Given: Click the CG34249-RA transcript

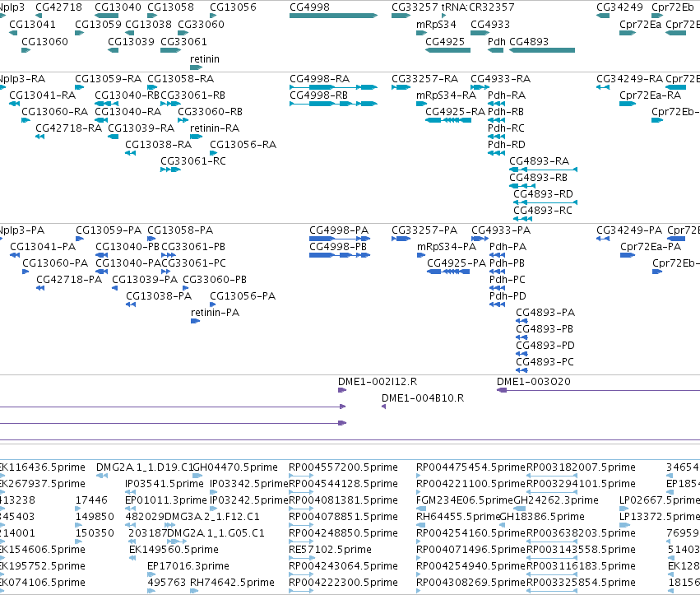Looking at the screenshot, I should pos(603,87).
